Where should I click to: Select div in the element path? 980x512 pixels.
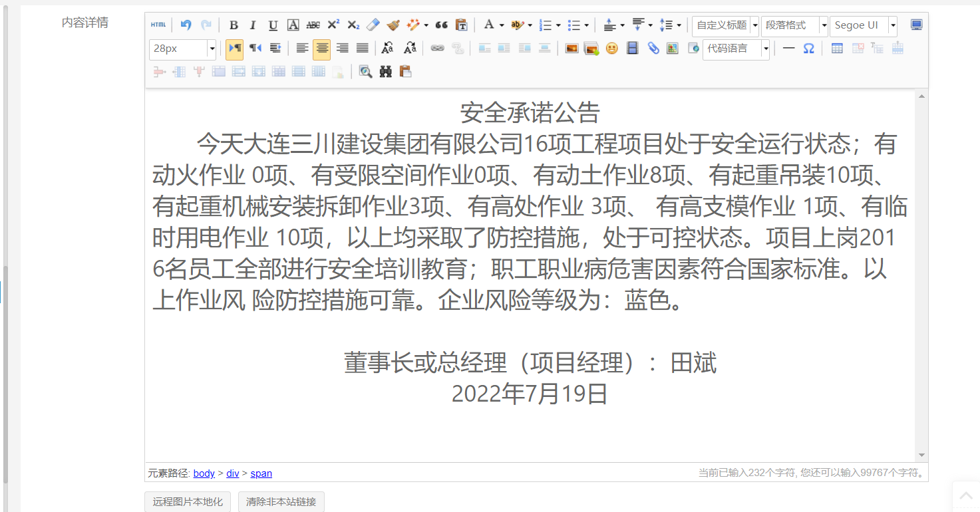[233, 473]
